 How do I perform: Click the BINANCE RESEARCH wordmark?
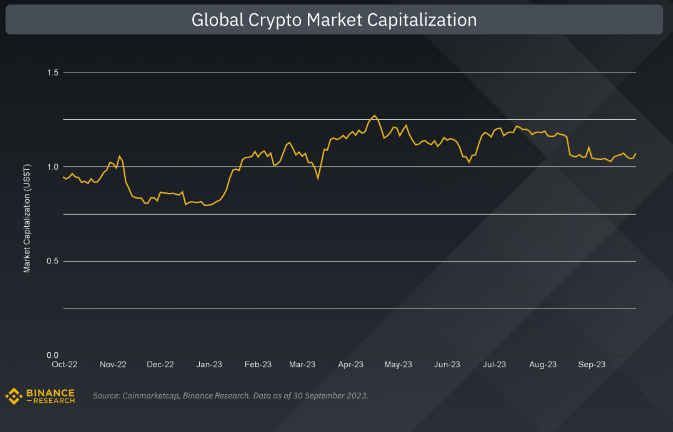(x=50, y=396)
